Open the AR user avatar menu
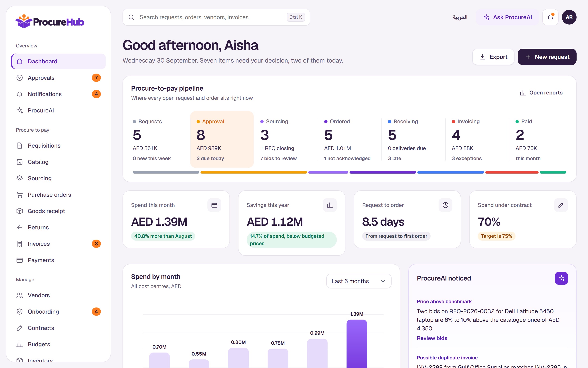Screen dimensions: 588x368 (569, 17)
